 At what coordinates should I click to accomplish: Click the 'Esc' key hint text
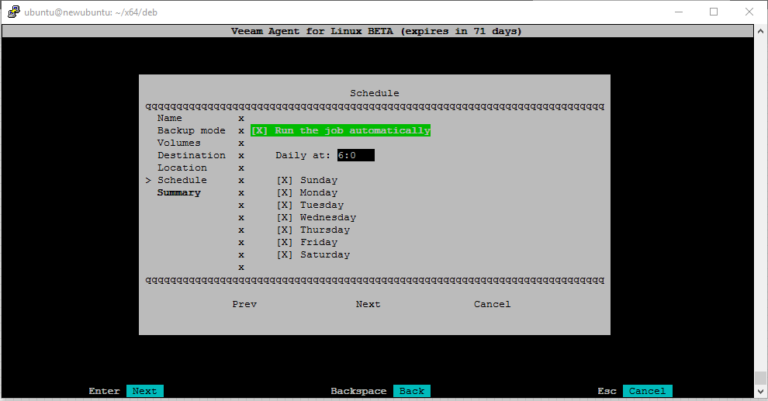(x=607, y=391)
